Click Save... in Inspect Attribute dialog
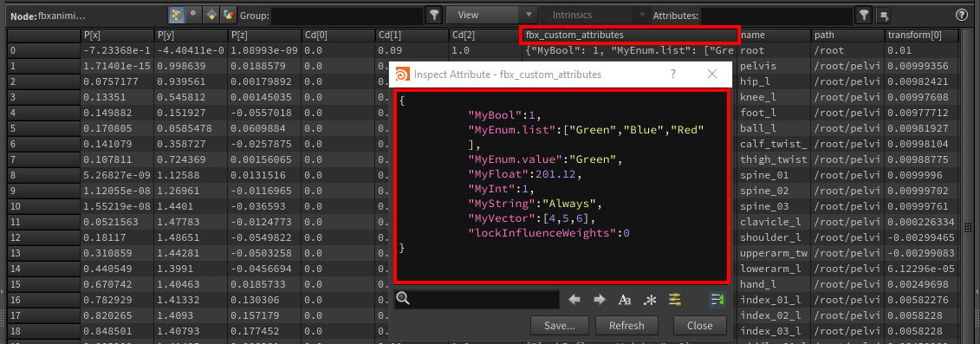 pyautogui.click(x=559, y=325)
